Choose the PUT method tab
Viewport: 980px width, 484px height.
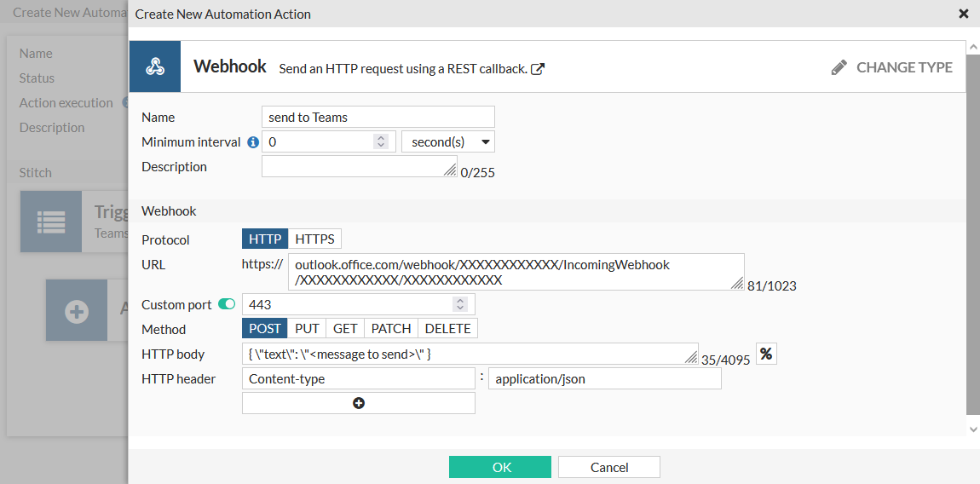[x=307, y=329]
